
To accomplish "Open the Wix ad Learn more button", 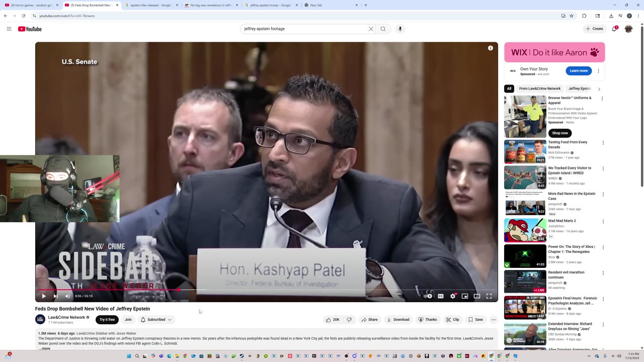I will (579, 71).
